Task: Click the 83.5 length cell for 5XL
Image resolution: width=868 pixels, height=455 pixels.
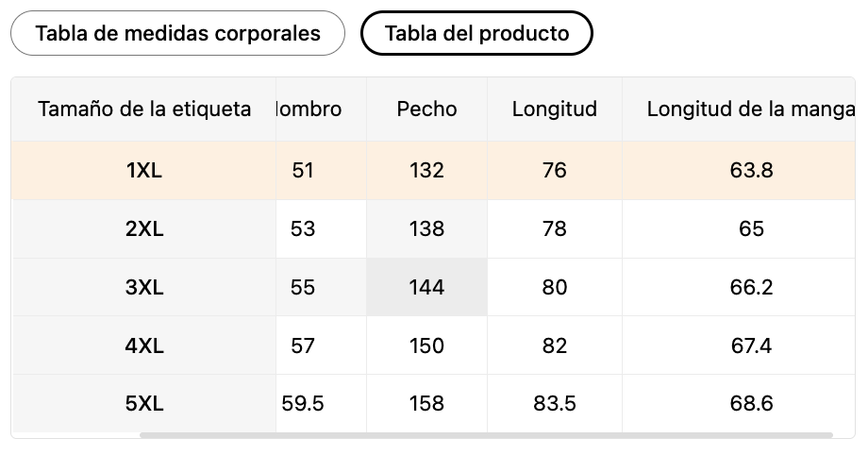Action: (x=555, y=403)
